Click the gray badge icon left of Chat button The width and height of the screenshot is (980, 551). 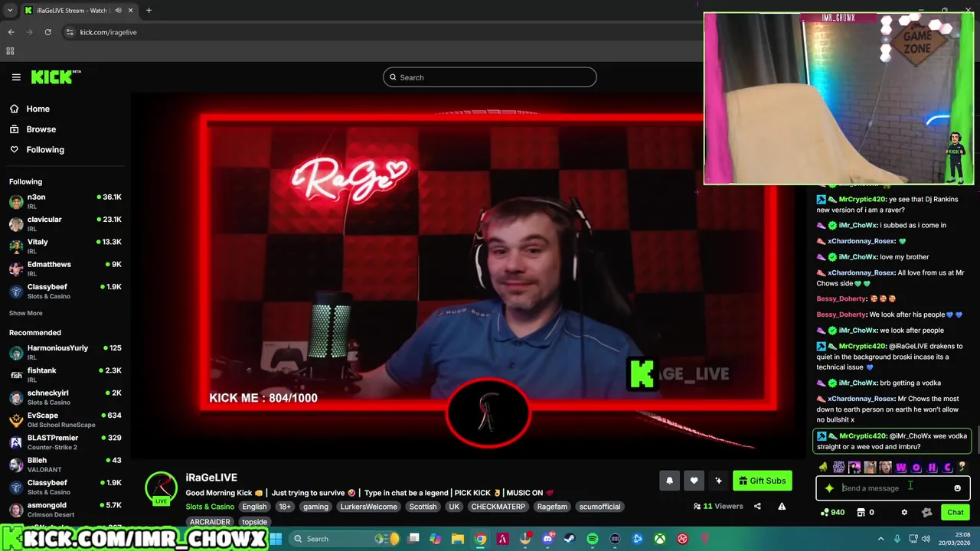926,513
